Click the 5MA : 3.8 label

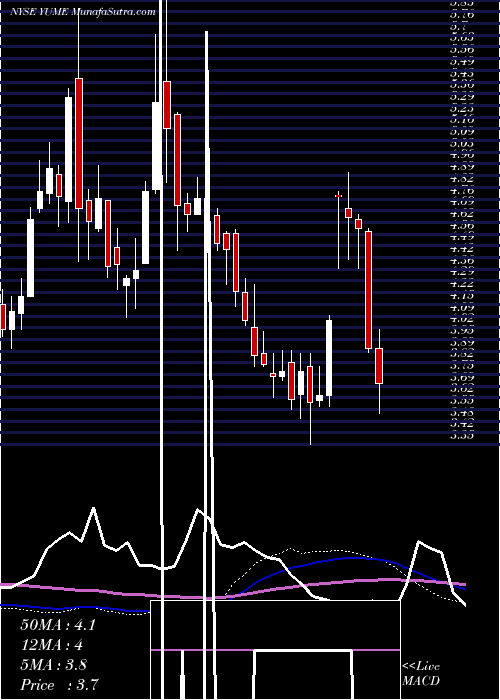54,665
